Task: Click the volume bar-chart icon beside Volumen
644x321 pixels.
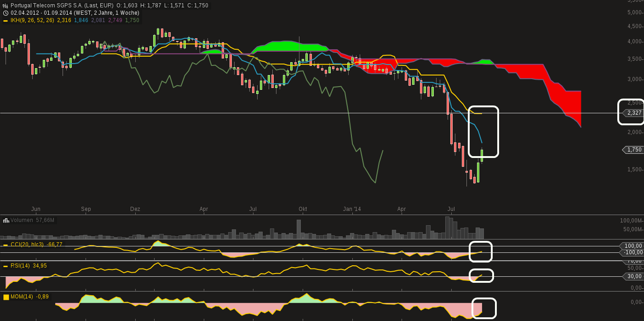Action: coord(6,221)
